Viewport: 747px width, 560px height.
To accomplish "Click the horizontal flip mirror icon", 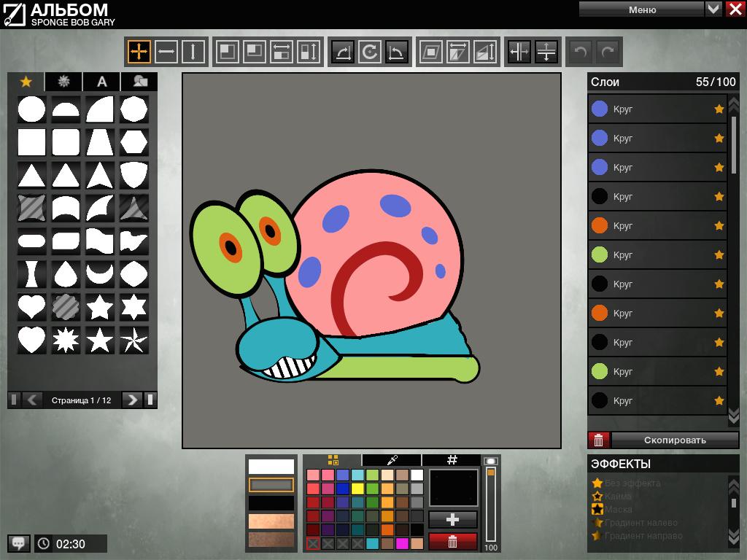I will (x=519, y=52).
